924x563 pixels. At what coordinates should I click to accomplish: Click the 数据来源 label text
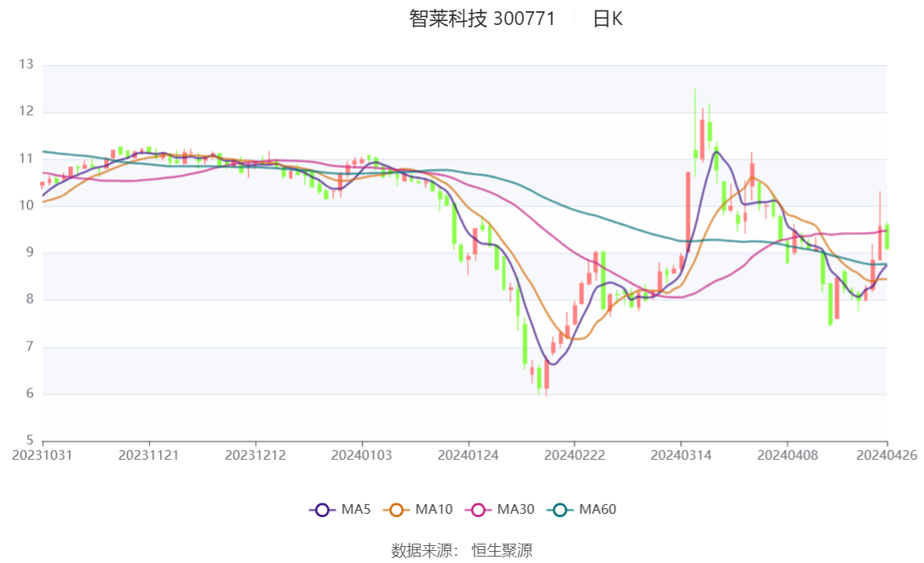click(423, 551)
